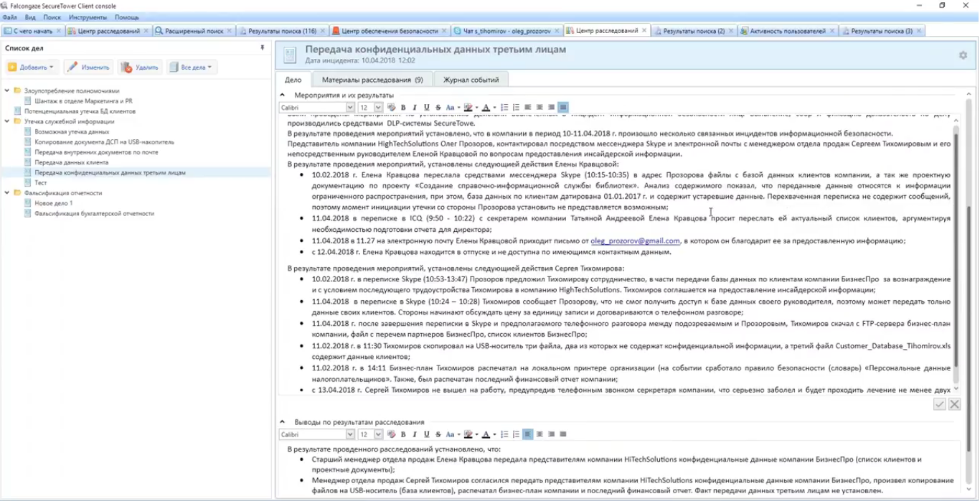
Task: Collapse the Фальсификация отчетности folder
Action: click(6, 193)
